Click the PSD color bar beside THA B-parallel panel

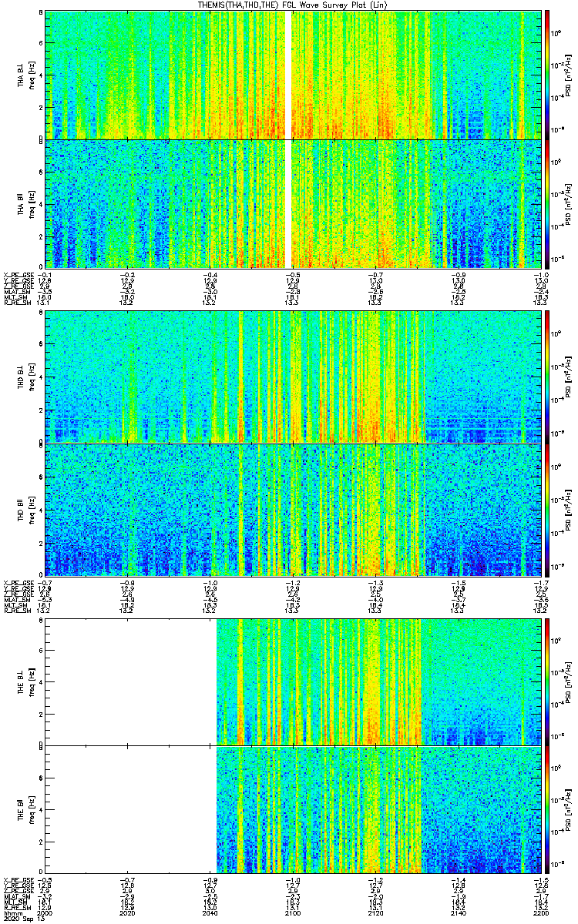pos(547,203)
